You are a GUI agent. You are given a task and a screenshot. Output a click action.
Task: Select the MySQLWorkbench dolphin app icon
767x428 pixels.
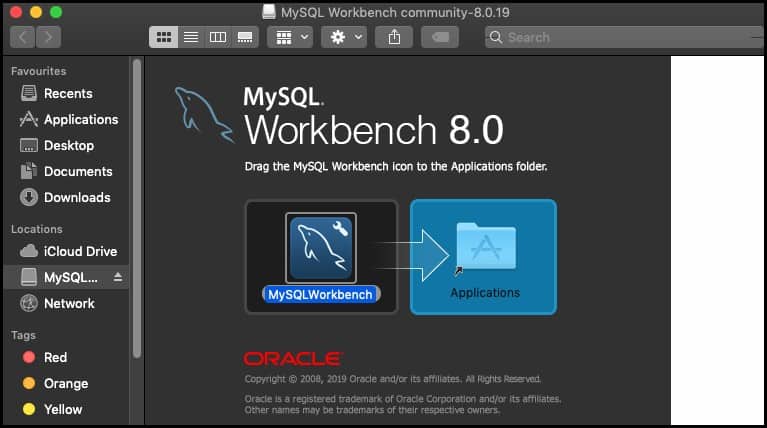point(321,248)
